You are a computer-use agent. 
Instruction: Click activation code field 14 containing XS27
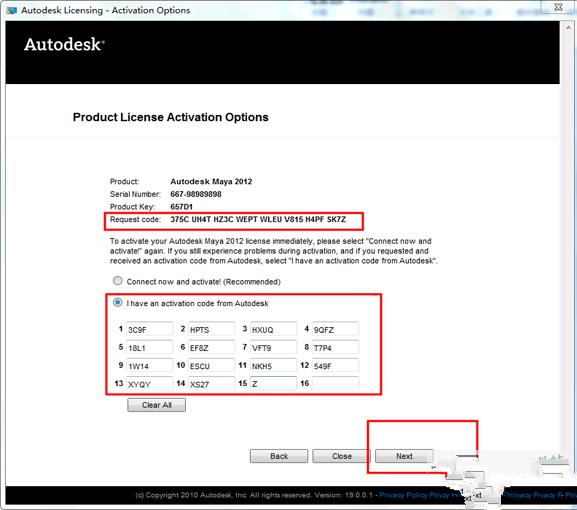coord(211,383)
